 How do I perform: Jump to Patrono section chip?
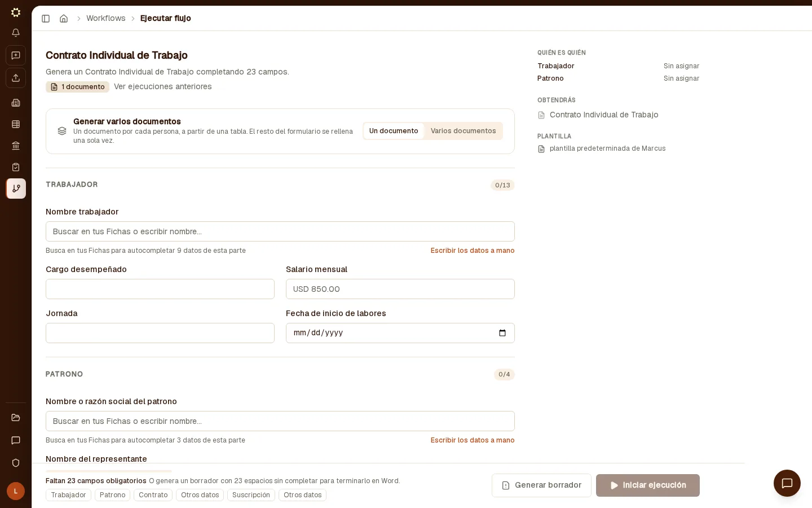coord(113,495)
